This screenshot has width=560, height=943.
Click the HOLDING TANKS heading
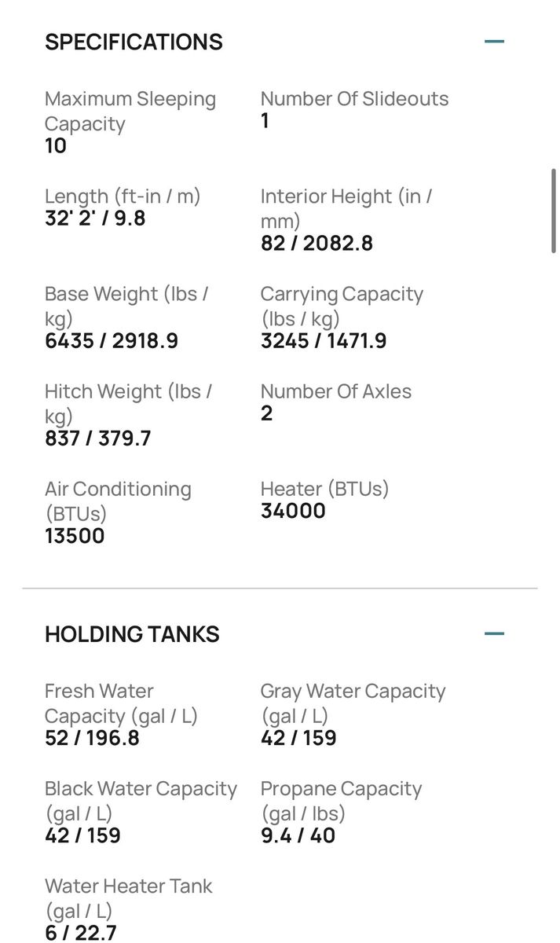[132, 634]
